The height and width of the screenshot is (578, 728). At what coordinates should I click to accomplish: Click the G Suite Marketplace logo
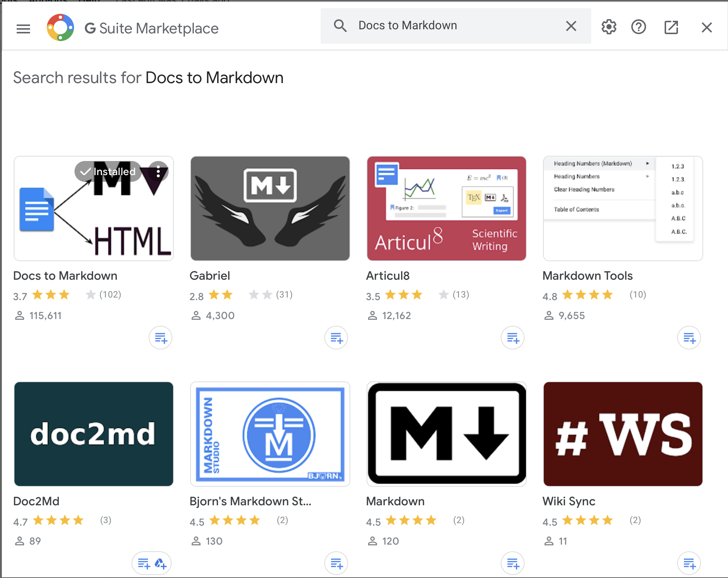[60, 28]
